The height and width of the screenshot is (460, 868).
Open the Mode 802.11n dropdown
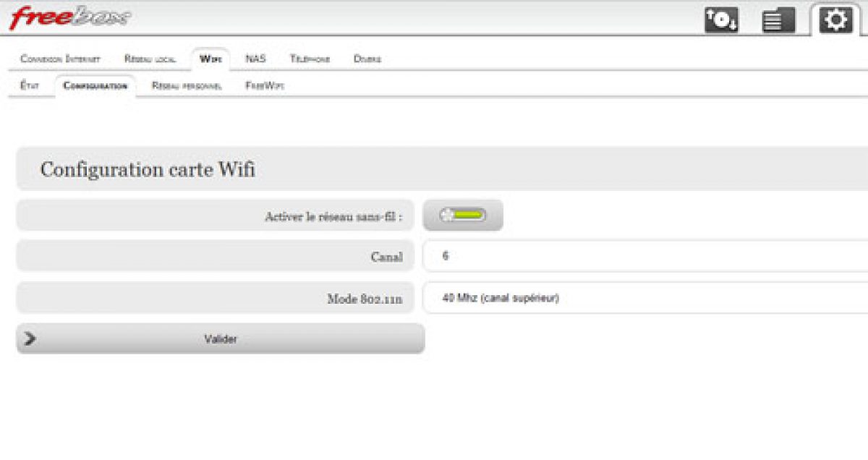(644, 298)
